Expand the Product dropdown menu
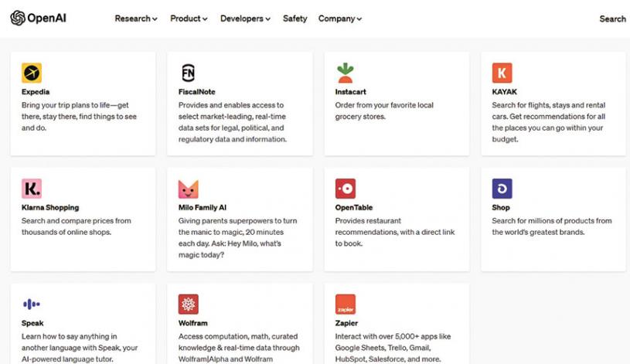The height and width of the screenshot is (364, 630). (189, 19)
